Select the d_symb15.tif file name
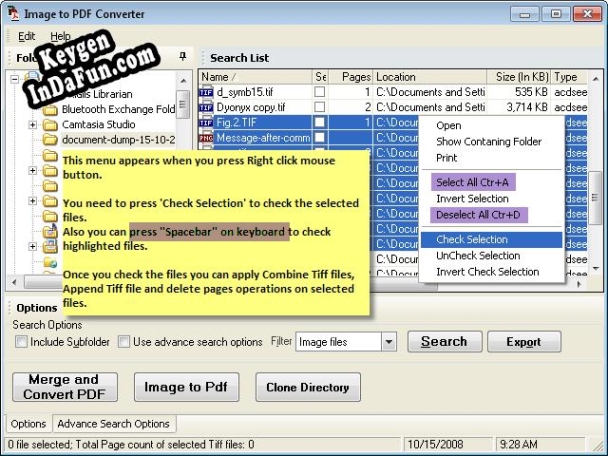Viewport: 608px width, 456px height. click(245, 92)
